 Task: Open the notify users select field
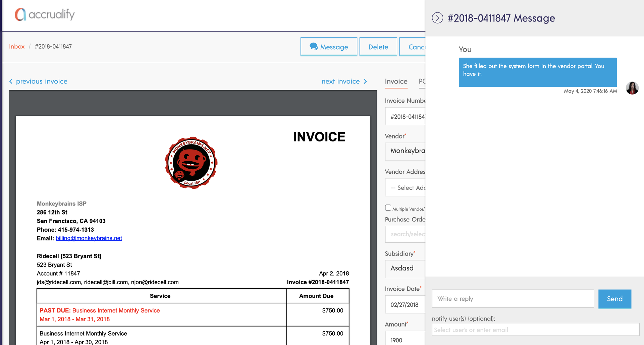pos(535,330)
